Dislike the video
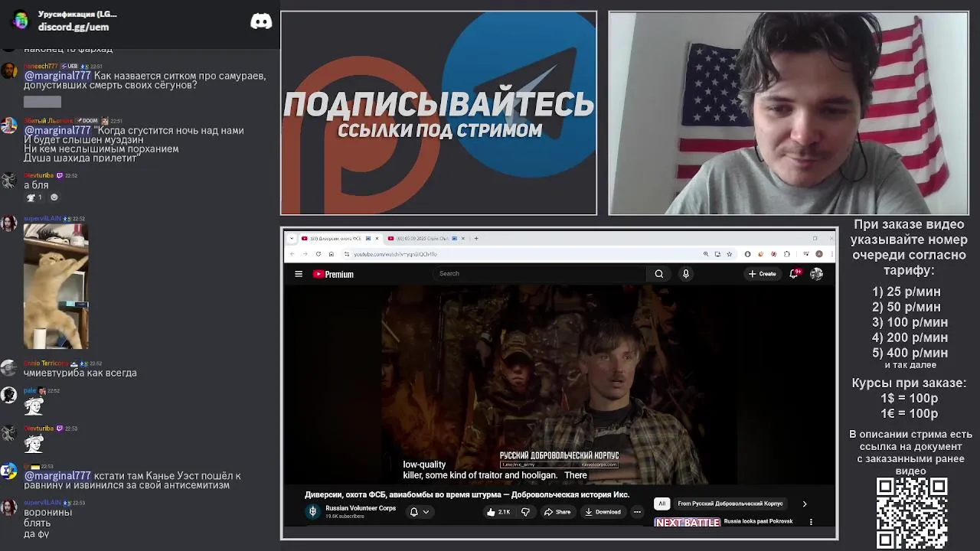 pos(525,512)
